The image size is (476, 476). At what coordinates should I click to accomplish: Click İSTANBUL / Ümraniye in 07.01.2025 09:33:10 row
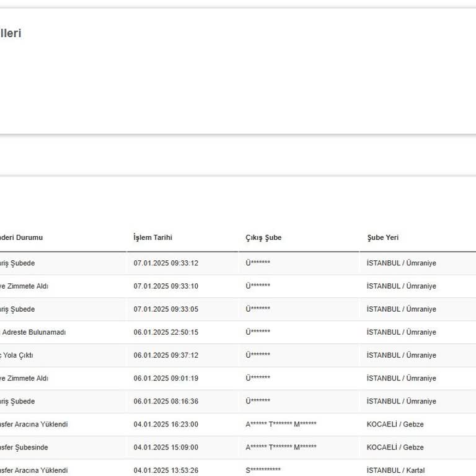tap(402, 286)
